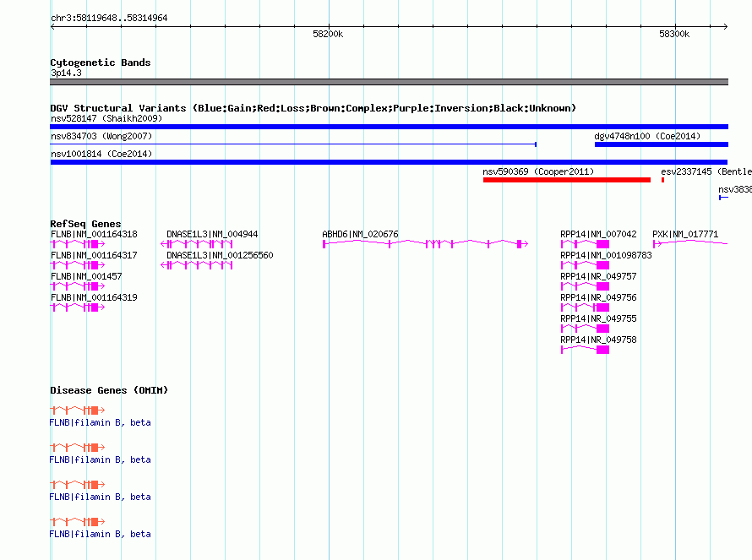Click the 58300k ruler label
The width and height of the screenshot is (752, 560).
pos(673,34)
